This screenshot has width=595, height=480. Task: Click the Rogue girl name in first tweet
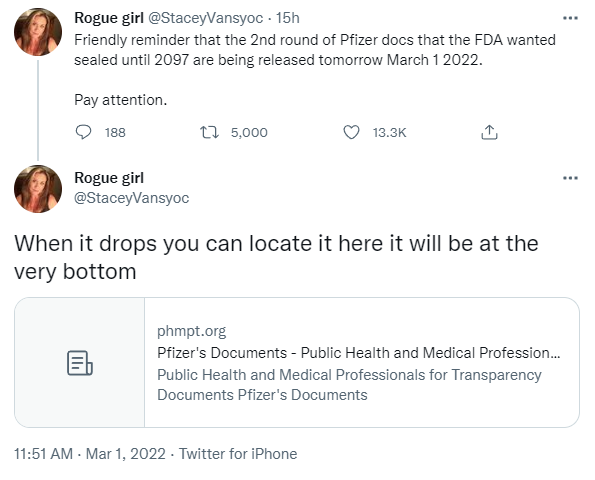109,18
